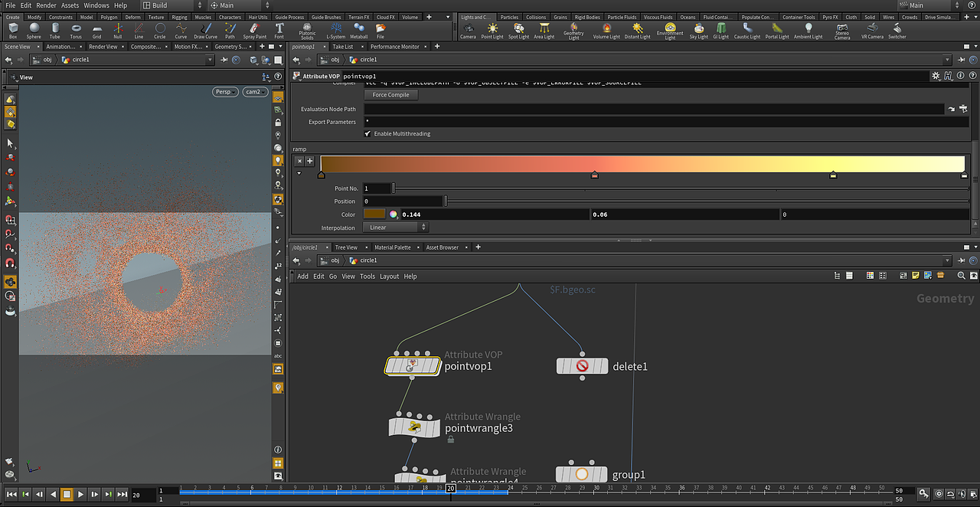
Task: Add a Spot Light from the shelf
Action: 518,31
